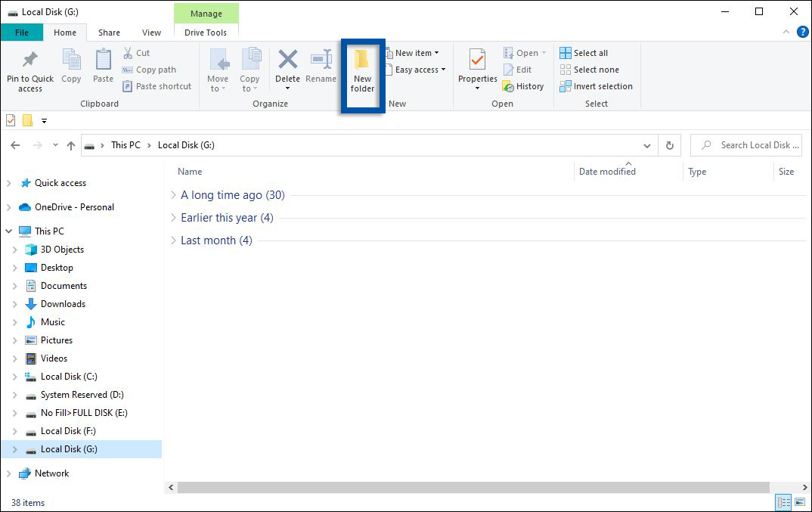The width and height of the screenshot is (812, 512).
Task: Open the File menu
Action: (x=21, y=33)
